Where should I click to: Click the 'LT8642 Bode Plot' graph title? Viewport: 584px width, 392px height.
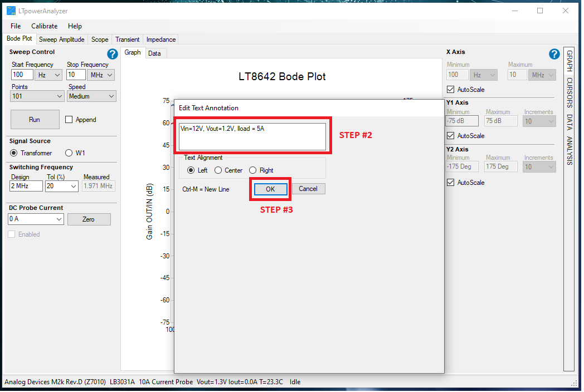(x=282, y=77)
